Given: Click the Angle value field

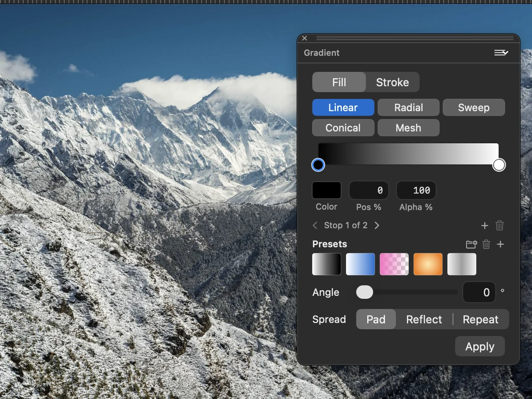Looking at the screenshot, I should click(x=479, y=292).
